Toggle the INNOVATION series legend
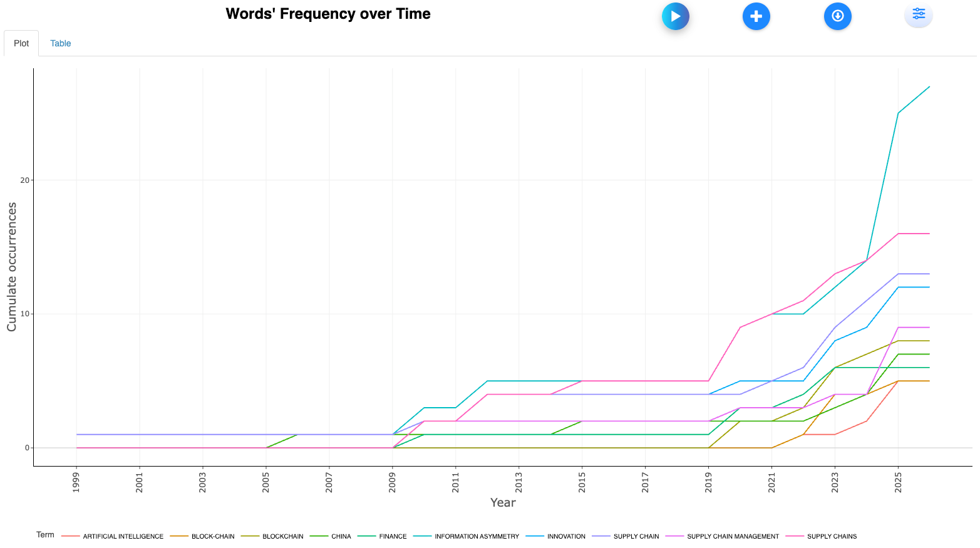This screenshot has height=548, width=980. click(566, 537)
